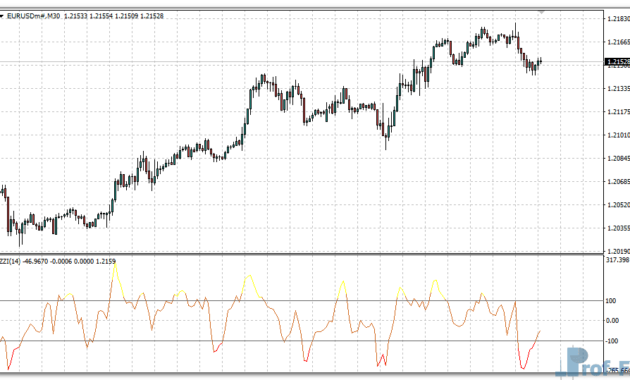Click the 1.21533 open price value
630x380 pixels.
point(76,16)
